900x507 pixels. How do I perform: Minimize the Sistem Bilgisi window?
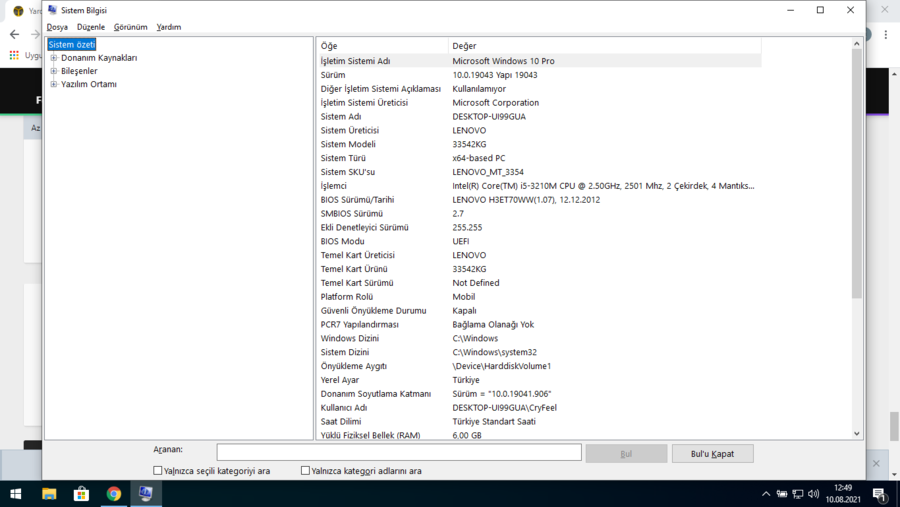pyautogui.click(x=790, y=10)
